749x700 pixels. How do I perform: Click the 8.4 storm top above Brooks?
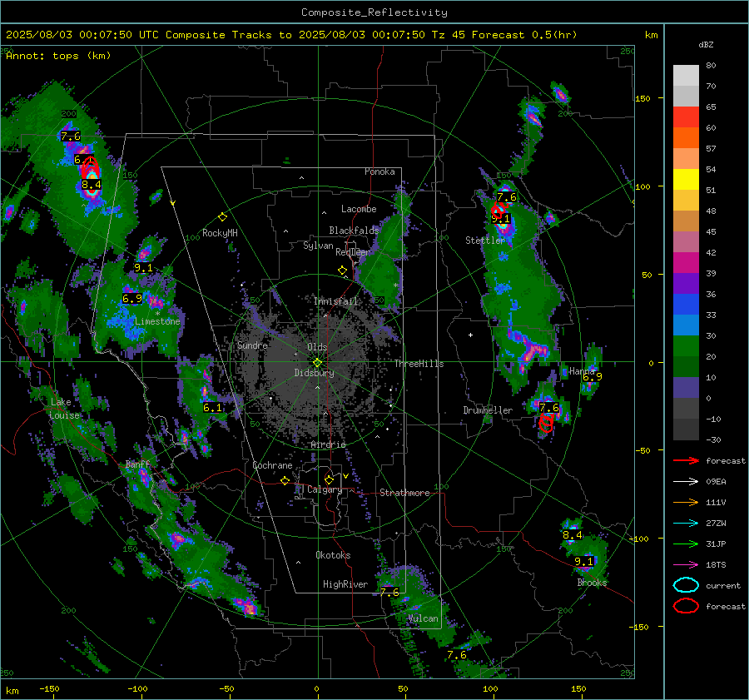click(573, 535)
